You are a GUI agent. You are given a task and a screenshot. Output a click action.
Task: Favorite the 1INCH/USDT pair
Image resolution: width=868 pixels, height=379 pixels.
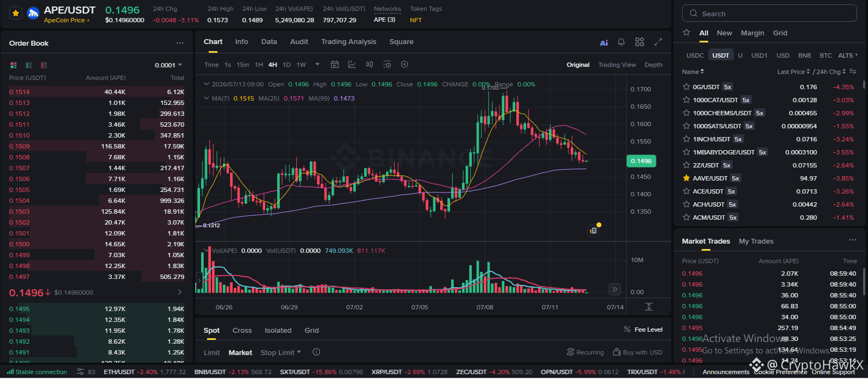(x=686, y=139)
